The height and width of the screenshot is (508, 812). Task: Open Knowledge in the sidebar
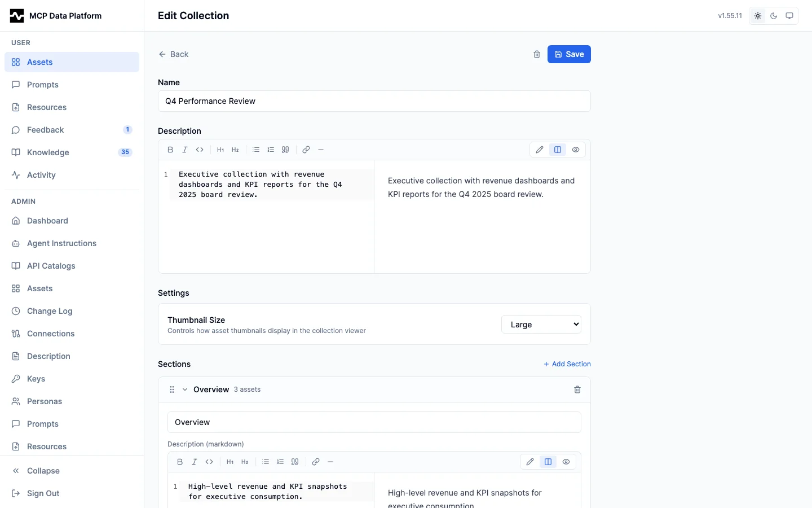pyautogui.click(x=72, y=152)
